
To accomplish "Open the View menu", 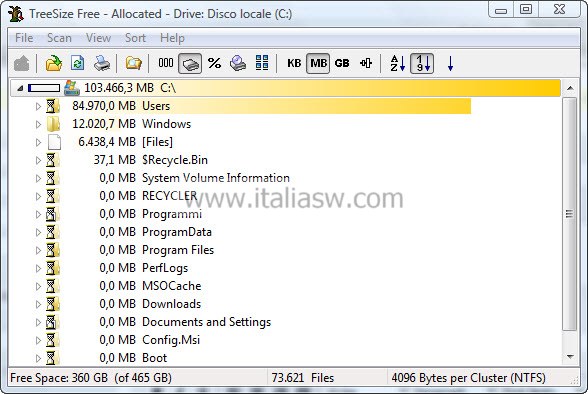I will pos(98,38).
